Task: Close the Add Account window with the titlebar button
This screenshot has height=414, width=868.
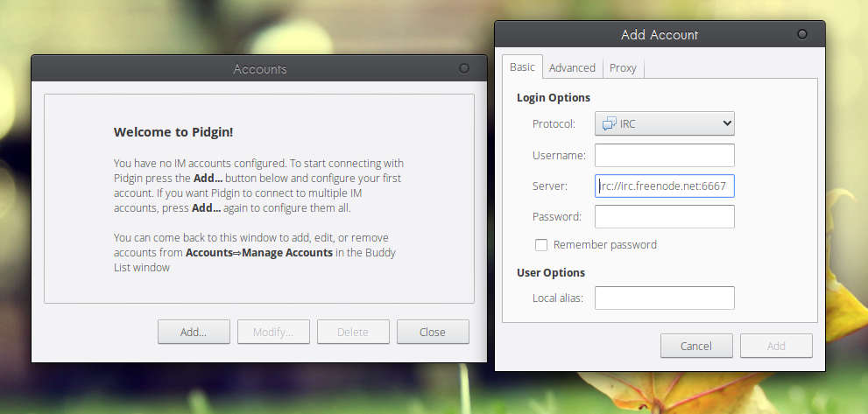Action: click(802, 34)
